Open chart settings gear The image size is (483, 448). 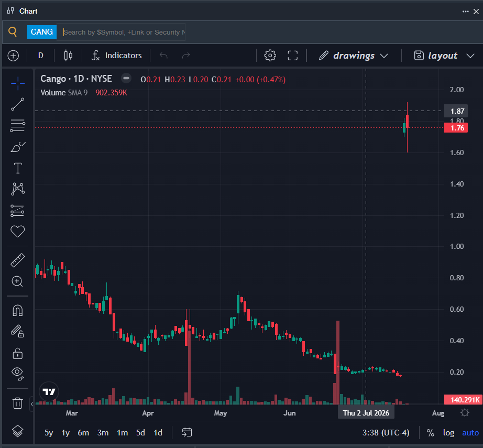point(270,56)
